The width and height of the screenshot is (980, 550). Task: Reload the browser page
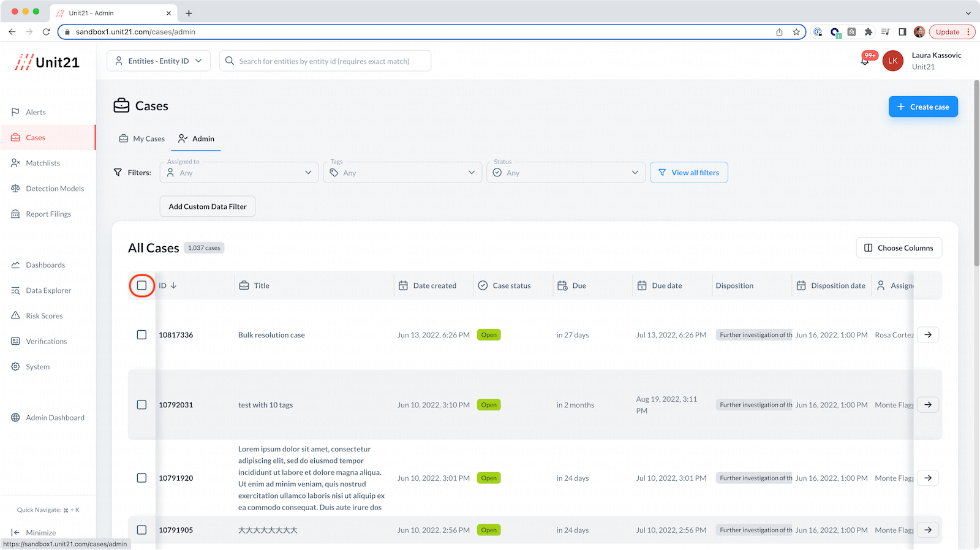click(x=46, y=32)
